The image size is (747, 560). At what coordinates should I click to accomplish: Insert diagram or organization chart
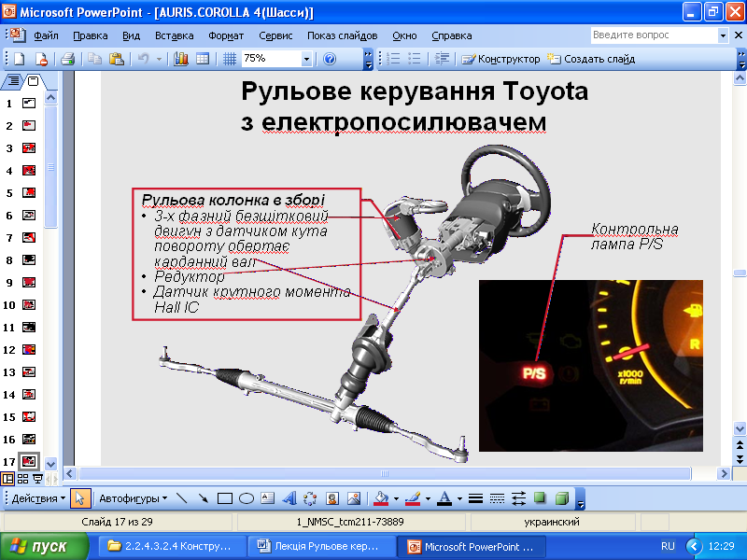coord(311,498)
